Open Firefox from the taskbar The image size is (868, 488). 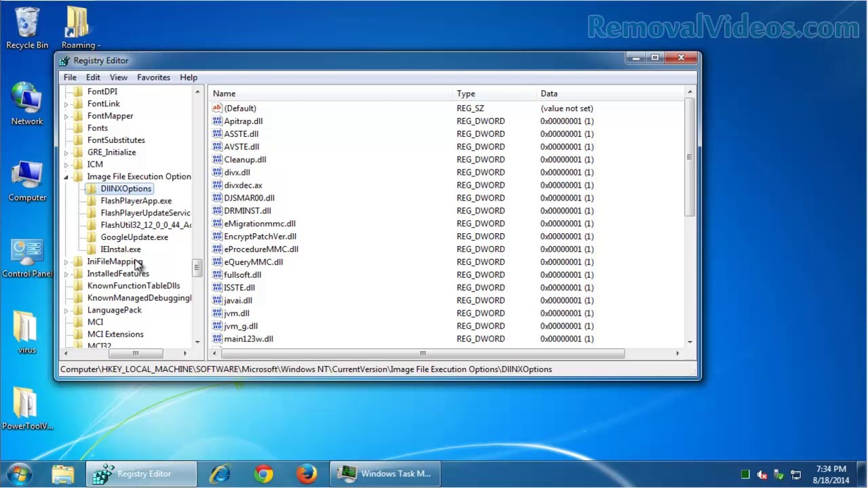pyautogui.click(x=307, y=474)
